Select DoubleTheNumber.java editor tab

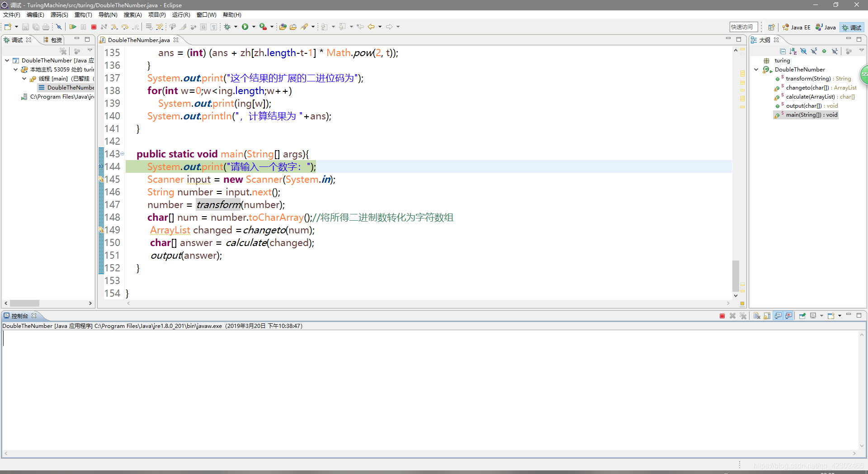138,40
